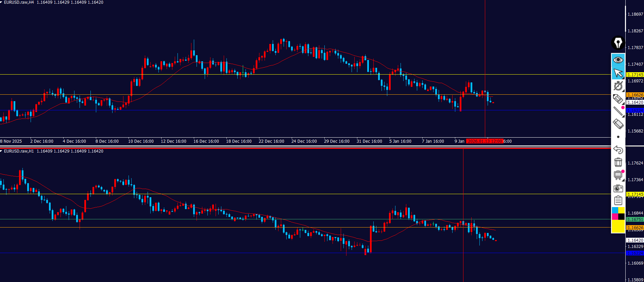Pick the cyan color swatch
The height and width of the screenshot is (282, 644).
(x=615, y=210)
